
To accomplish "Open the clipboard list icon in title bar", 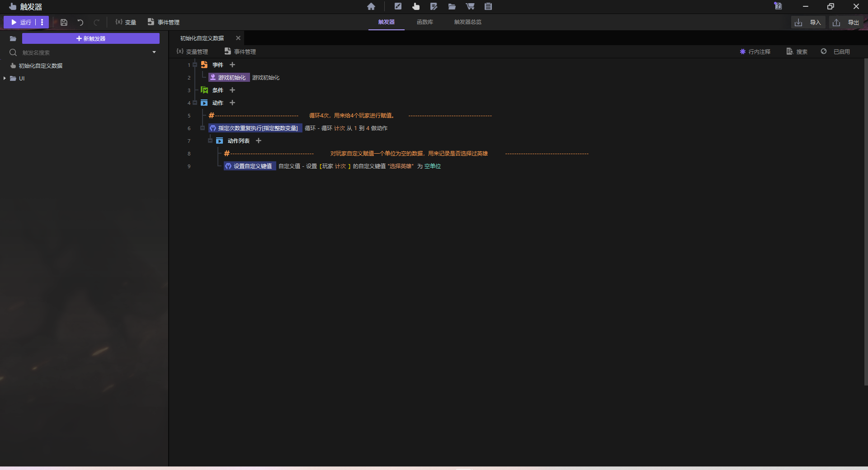I will pos(488,6).
